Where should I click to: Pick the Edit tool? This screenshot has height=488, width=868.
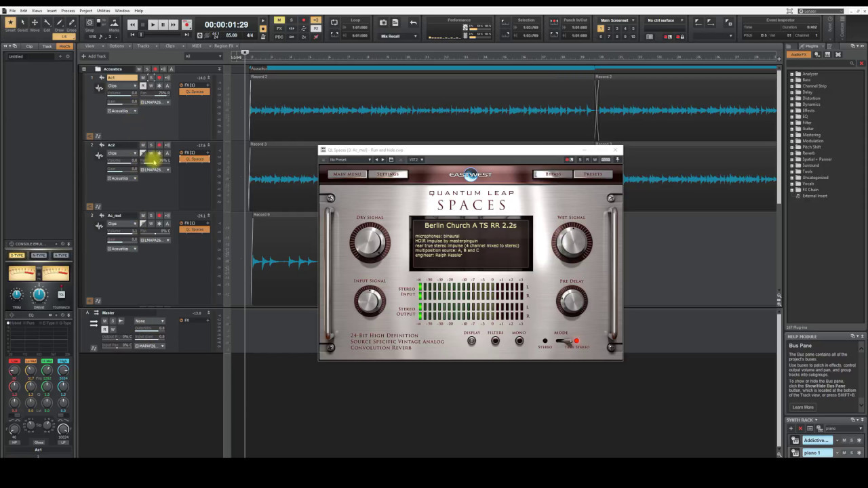pyautogui.click(x=47, y=24)
